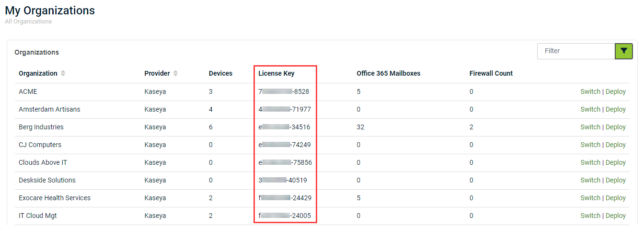Switch to Amsterdam Artisans organization
The image size is (644, 228).
pyautogui.click(x=590, y=109)
